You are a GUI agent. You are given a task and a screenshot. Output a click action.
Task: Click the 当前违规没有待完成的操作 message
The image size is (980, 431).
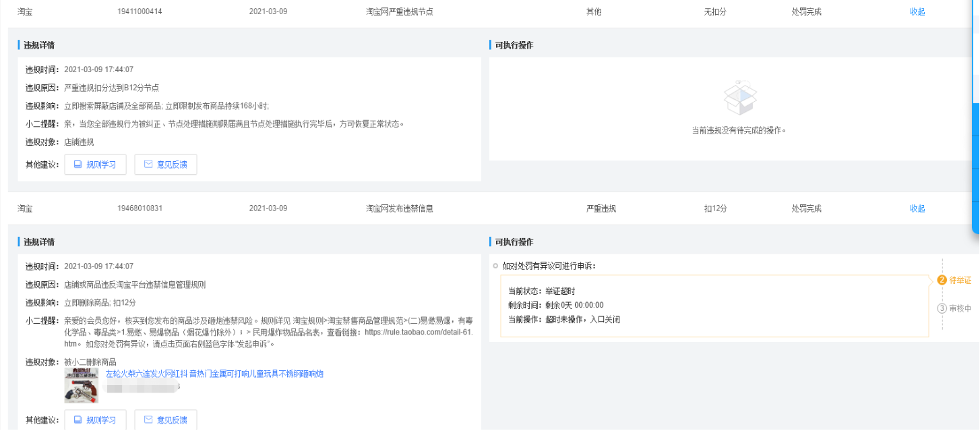(739, 130)
